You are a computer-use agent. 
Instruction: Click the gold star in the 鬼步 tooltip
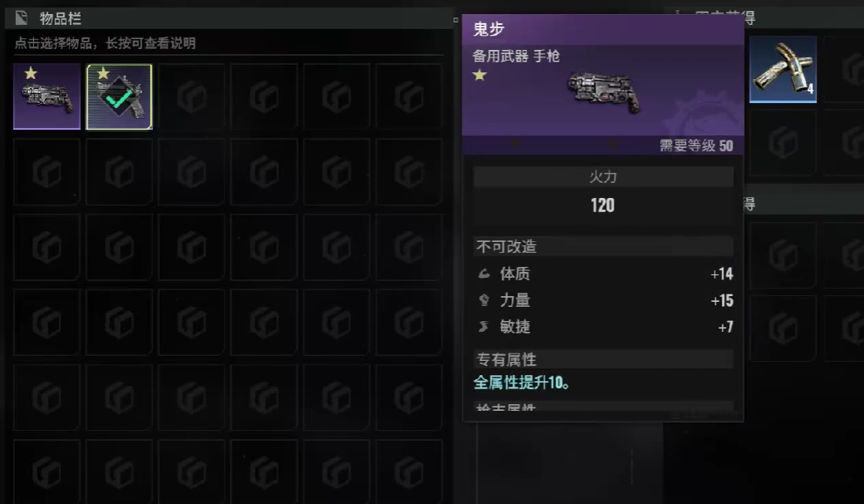coord(479,75)
